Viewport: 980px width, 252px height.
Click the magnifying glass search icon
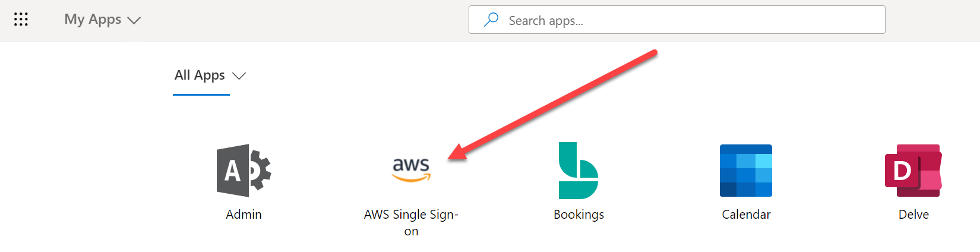coord(491,20)
